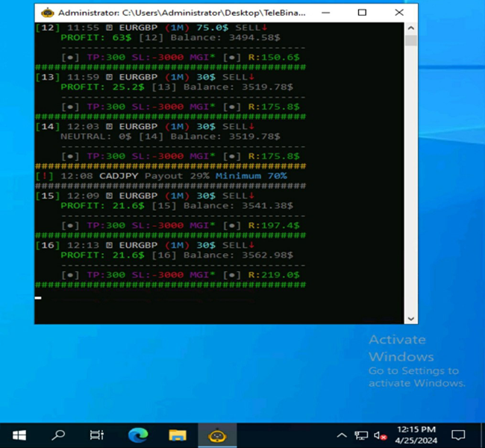Open Task View from the taskbar
The width and height of the screenshot is (485, 448).
pos(97,435)
